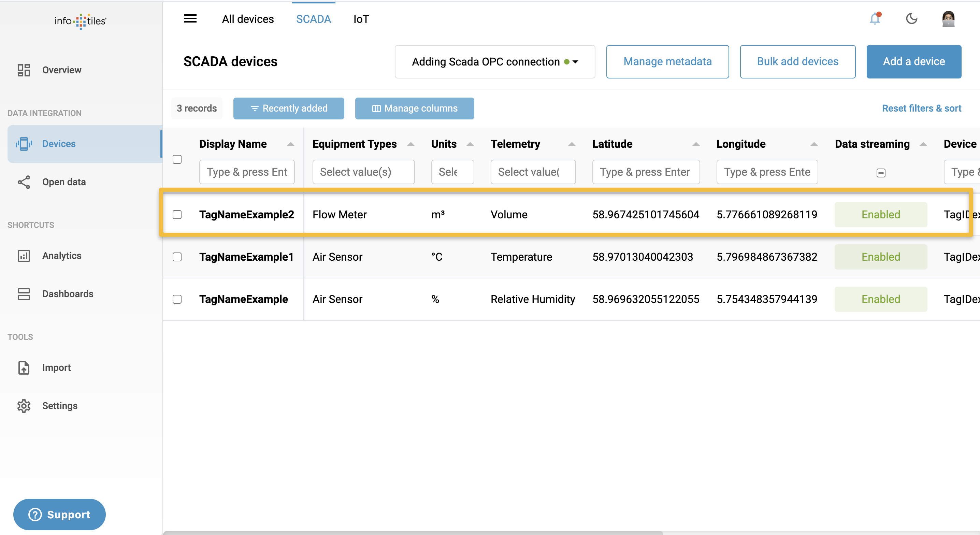Image resolution: width=980 pixels, height=535 pixels.
Task: Open the user profile avatar
Action: point(948,19)
